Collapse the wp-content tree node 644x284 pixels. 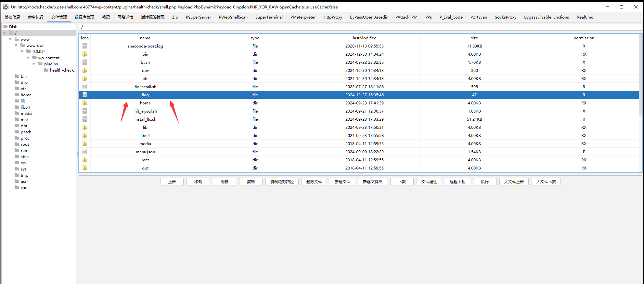[28, 58]
